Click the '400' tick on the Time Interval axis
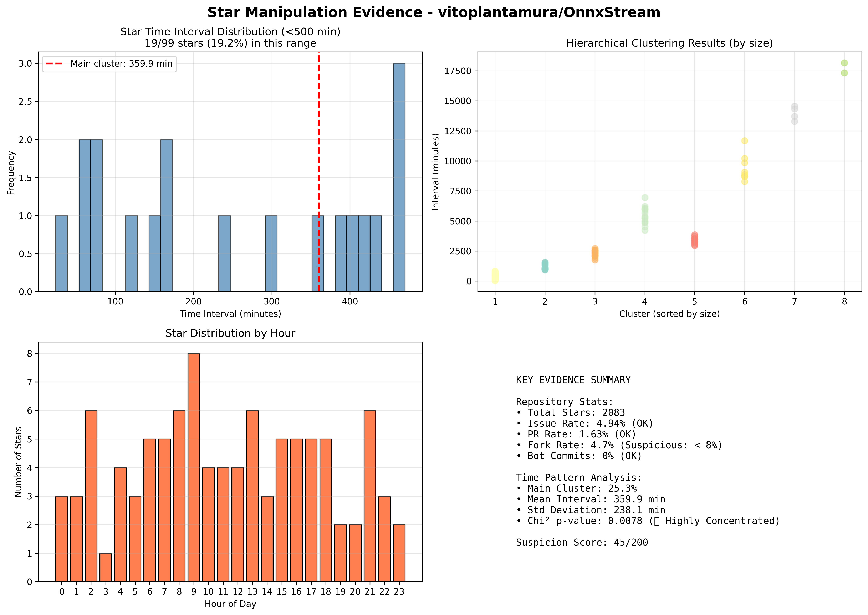 pos(349,301)
